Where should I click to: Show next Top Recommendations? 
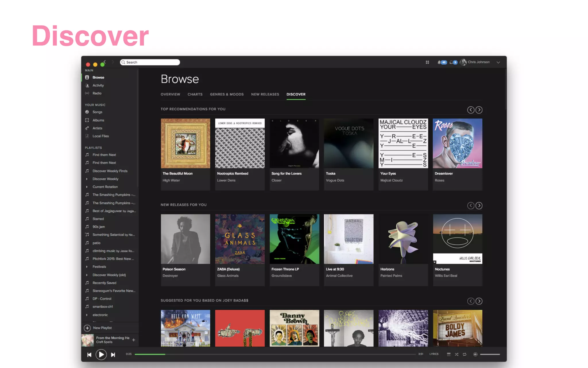coord(479,110)
